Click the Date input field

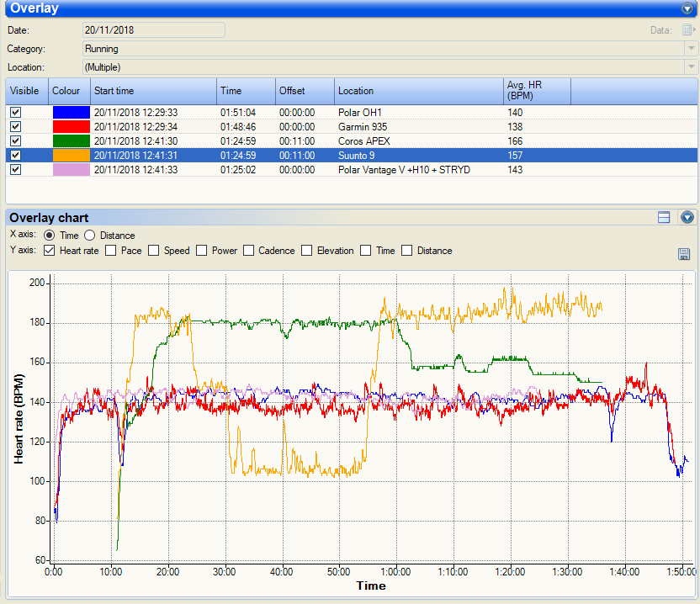(153, 29)
